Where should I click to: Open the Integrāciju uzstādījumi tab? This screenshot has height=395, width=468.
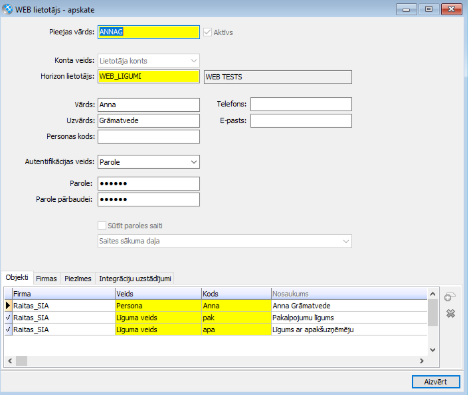pyautogui.click(x=135, y=278)
